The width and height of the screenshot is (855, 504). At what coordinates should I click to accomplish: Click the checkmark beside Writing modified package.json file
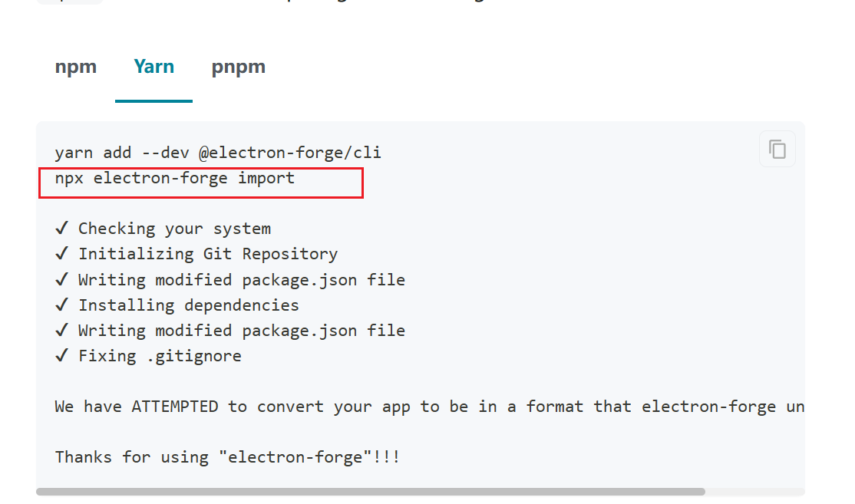click(62, 279)
